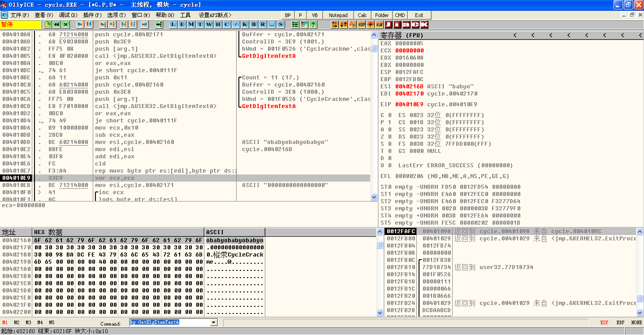This screenshot has width=644, height=335.
Task: Select the M3 memory dump tab
Action: pyautogui.click(x=28, y=322)
